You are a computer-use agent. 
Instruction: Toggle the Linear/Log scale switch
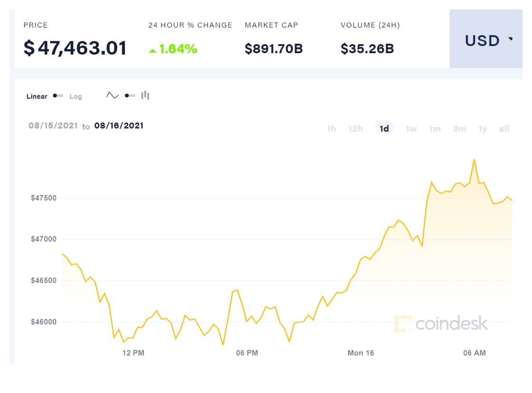click(58, 96)
